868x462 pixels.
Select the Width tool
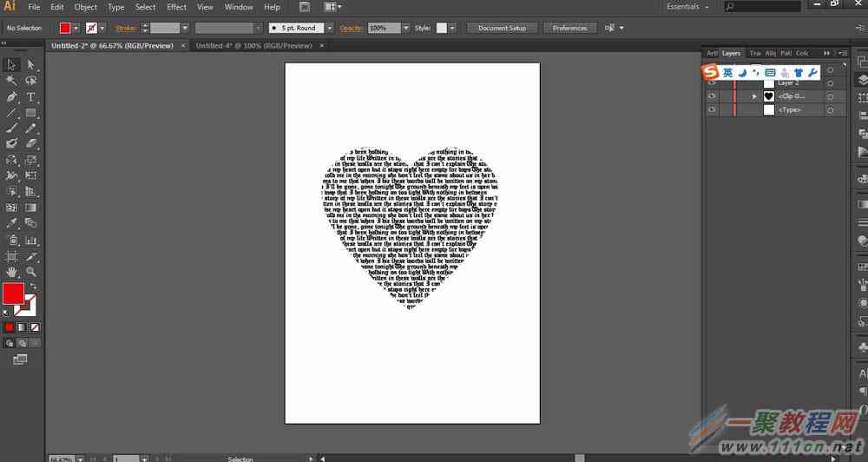(11, 175)
